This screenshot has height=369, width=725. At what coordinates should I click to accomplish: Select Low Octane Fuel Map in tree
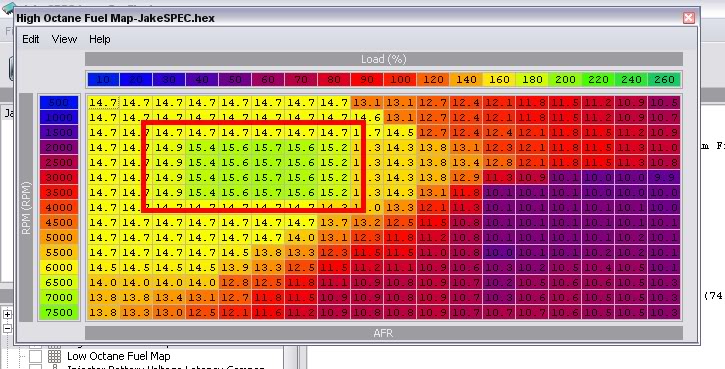click(119, 356)
